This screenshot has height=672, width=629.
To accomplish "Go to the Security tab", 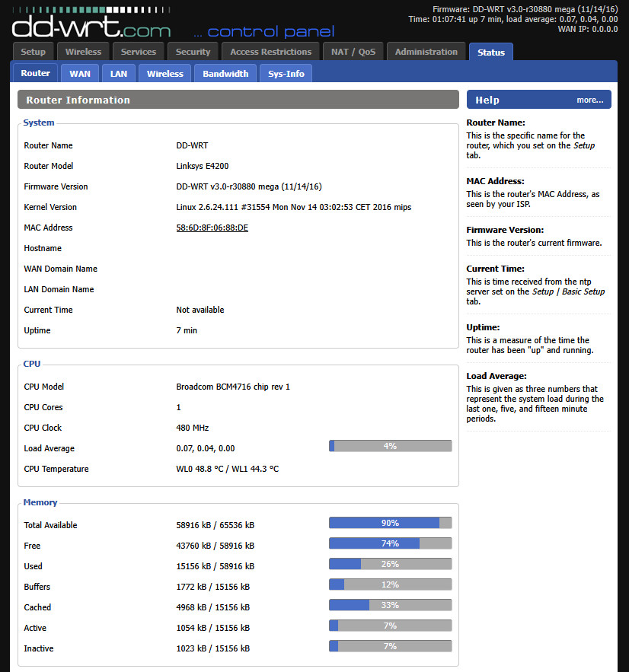I will pyautogui.click(x=193, y=51).
